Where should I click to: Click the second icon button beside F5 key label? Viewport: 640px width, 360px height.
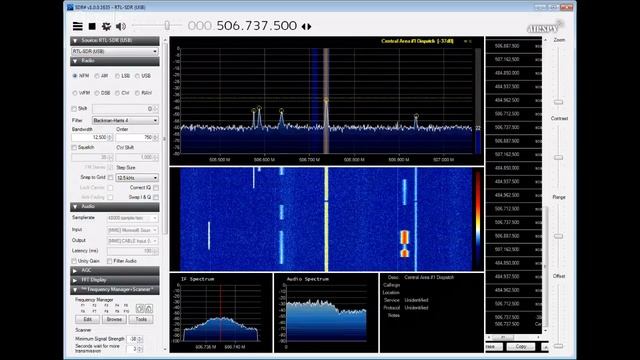point(149,309)
